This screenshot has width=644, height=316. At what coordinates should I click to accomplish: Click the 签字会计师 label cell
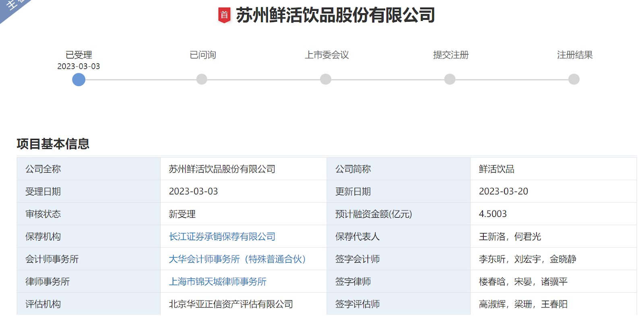point(398,259)
